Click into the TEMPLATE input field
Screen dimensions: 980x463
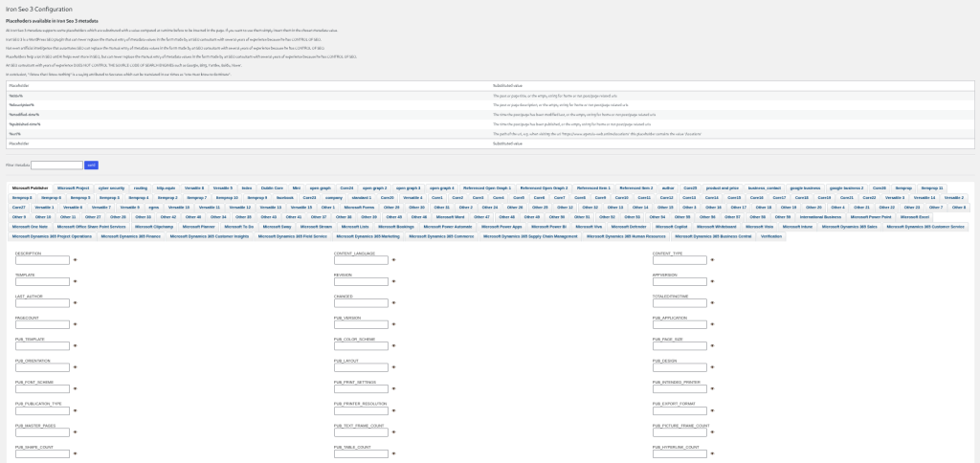pos(42,281)
